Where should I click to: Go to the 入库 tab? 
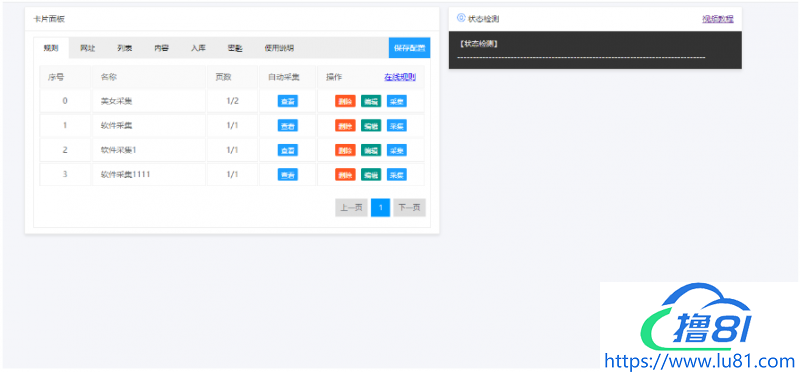tap(198, 48)
